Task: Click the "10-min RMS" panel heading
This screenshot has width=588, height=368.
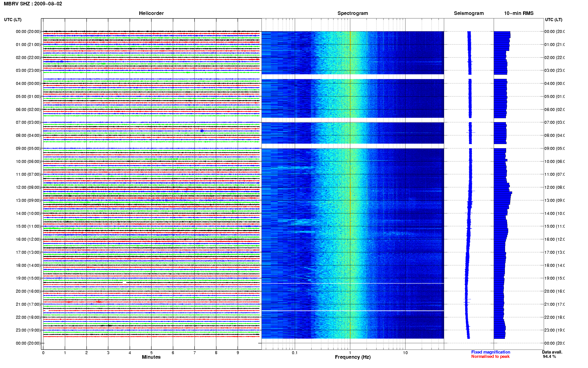Action: (519, 13)
